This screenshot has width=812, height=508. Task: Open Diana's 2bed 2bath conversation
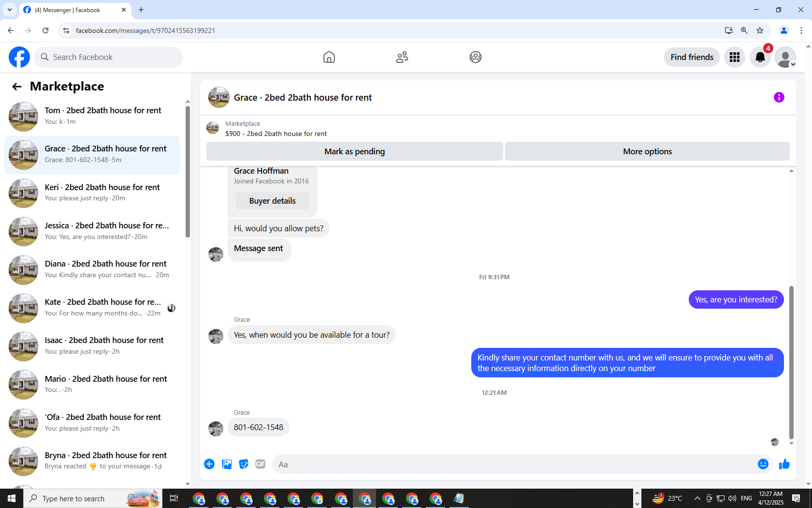click(x=92, y=269)
